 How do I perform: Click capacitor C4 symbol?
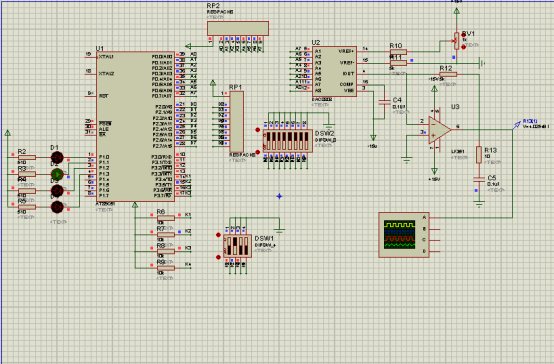[384, 102]
